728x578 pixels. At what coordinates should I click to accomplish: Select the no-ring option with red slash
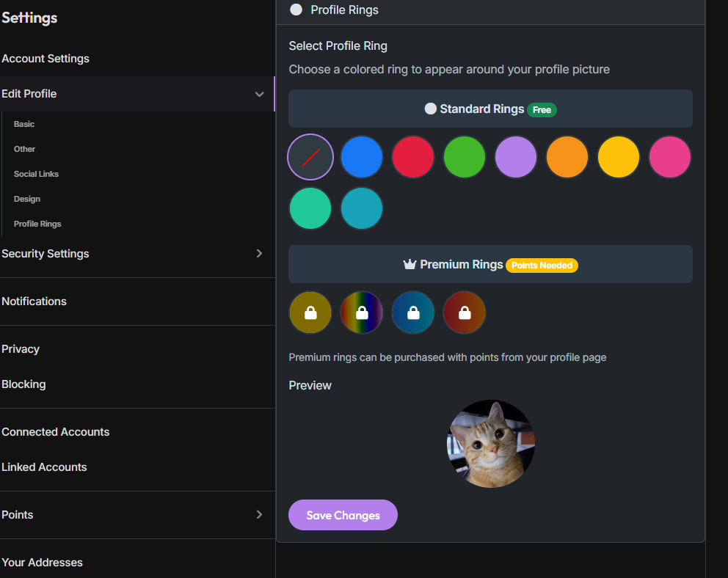[x=310, y=157]
